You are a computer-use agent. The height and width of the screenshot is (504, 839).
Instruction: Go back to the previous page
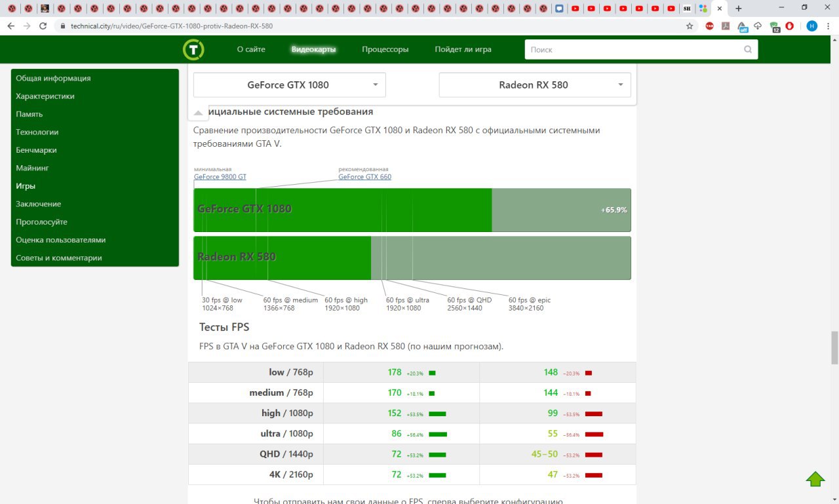[x=10, y=26]
